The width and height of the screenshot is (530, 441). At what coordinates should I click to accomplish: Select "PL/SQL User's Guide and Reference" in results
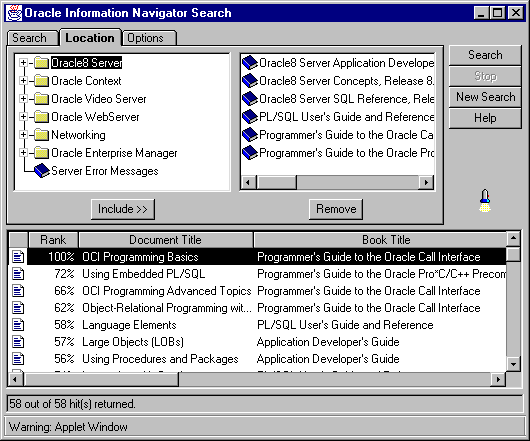pos(345,325)
